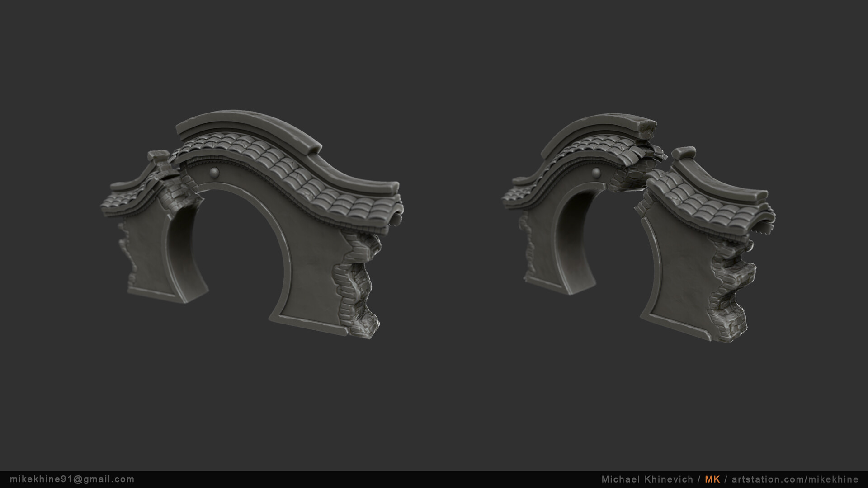Click the mikekhine91@gmail.com email text
Screen dimensions: 868x488
click(x=72, y=479)
